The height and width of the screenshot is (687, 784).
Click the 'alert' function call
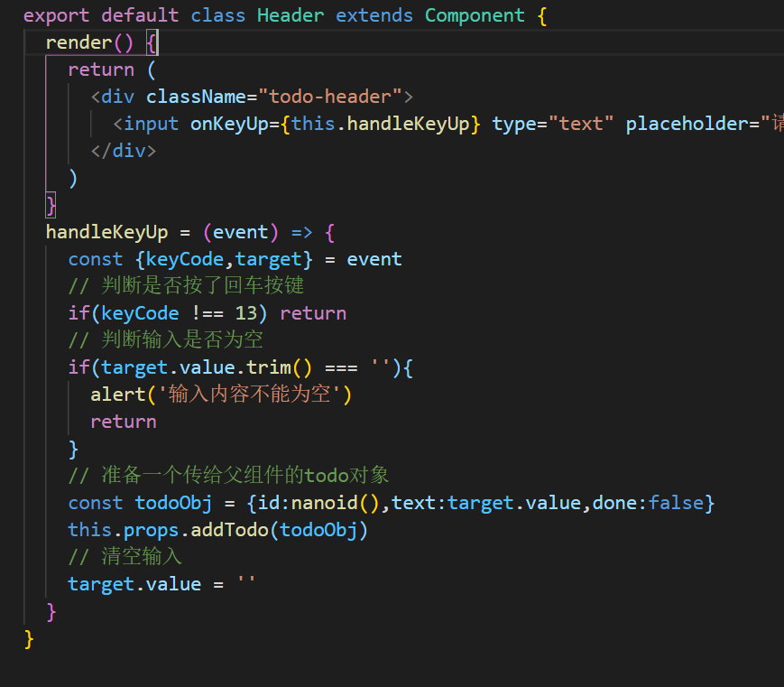pos(117,395)
